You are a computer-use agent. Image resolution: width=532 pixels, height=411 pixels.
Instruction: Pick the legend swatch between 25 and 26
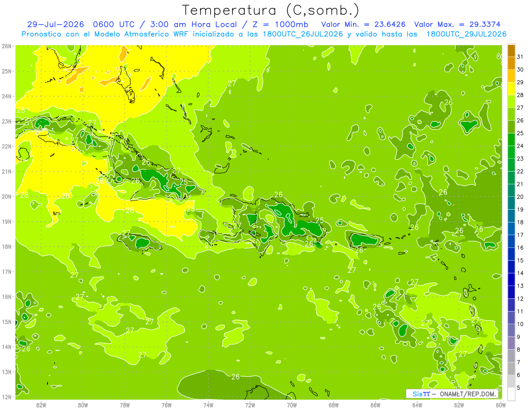(x=511, y=126)
